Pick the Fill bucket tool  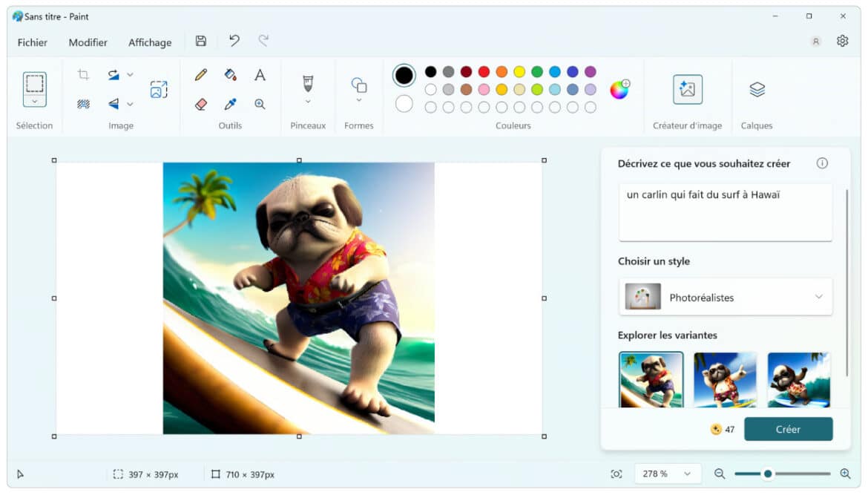pos(230,75)
